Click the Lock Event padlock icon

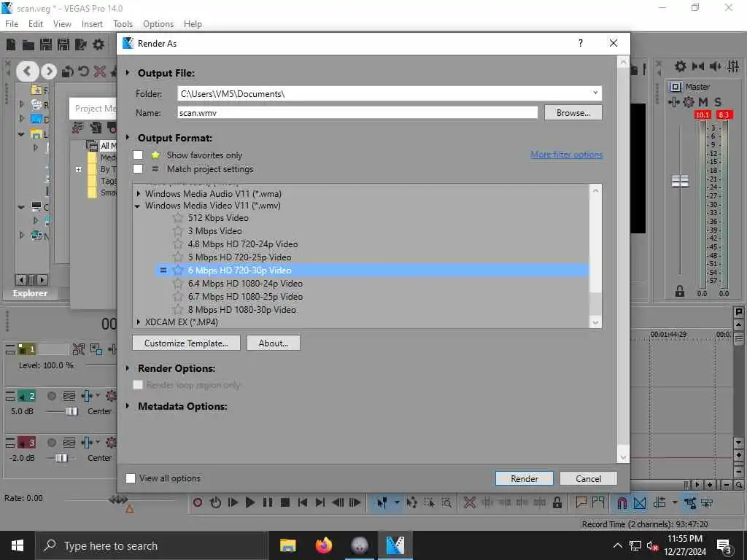pyautogui.click(x=557, y=502)
